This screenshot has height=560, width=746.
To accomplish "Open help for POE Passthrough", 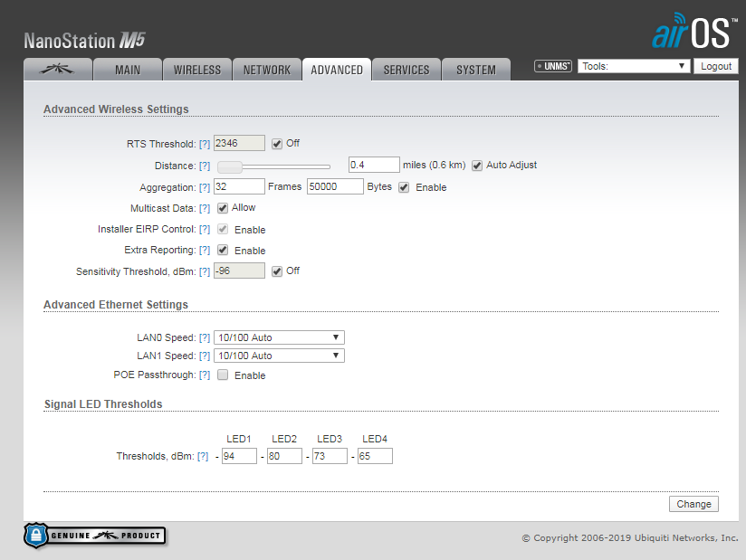I will [x=205, y=375].
